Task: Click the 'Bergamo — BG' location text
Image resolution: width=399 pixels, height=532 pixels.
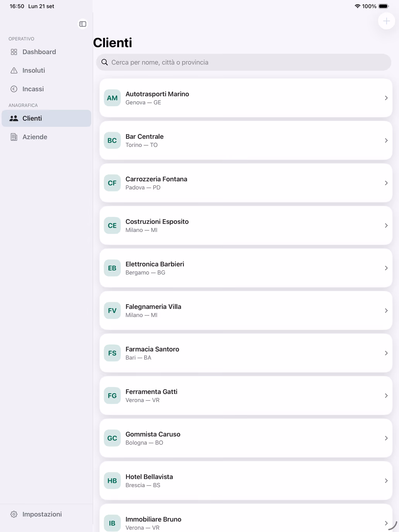Action: coord(145,273)
